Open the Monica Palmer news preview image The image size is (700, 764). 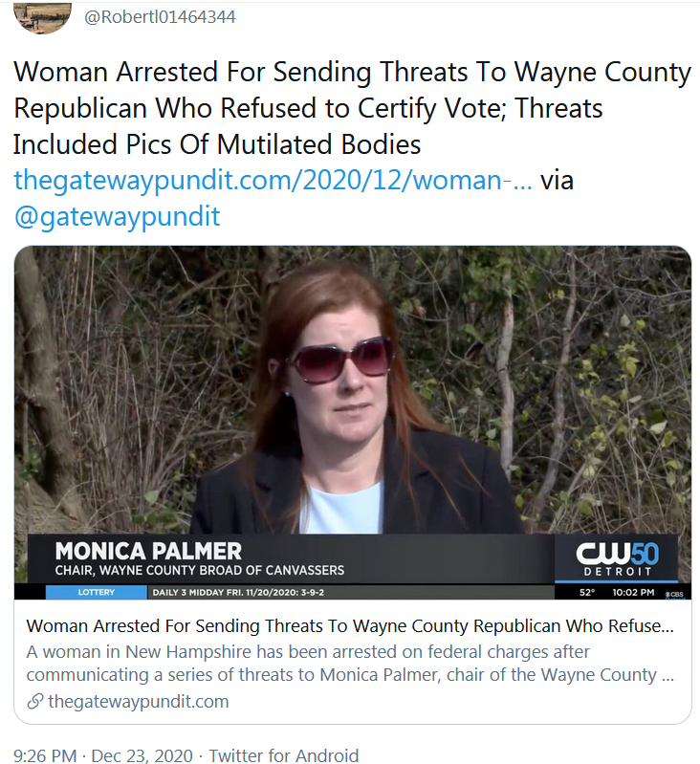pyautogui.click(x=353, y=423)
